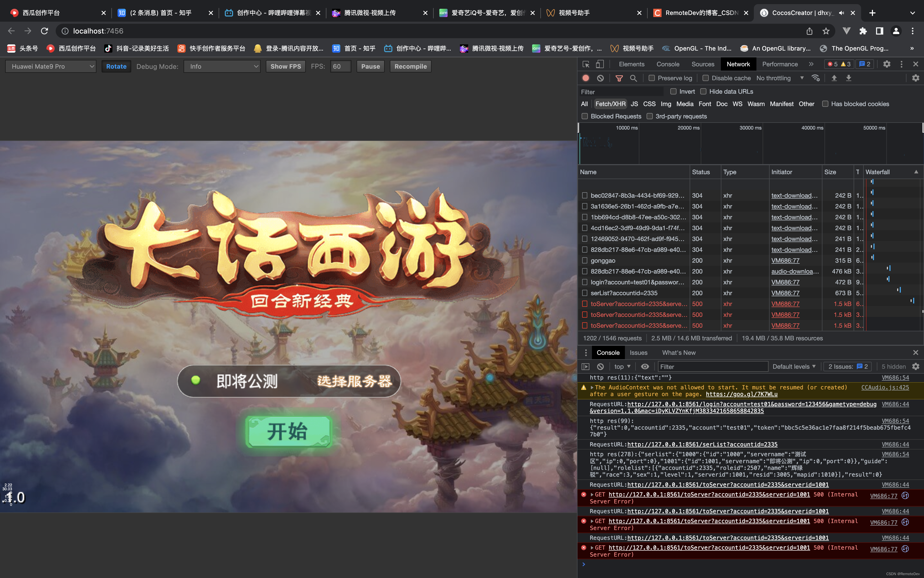This screenshot has width=924, height=578.
Task: Stop recording network log
Action: click(x=586, y=78)
